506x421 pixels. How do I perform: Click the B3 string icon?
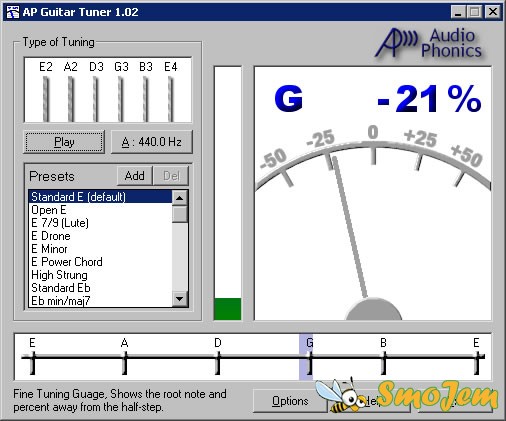tap(146, 99)
